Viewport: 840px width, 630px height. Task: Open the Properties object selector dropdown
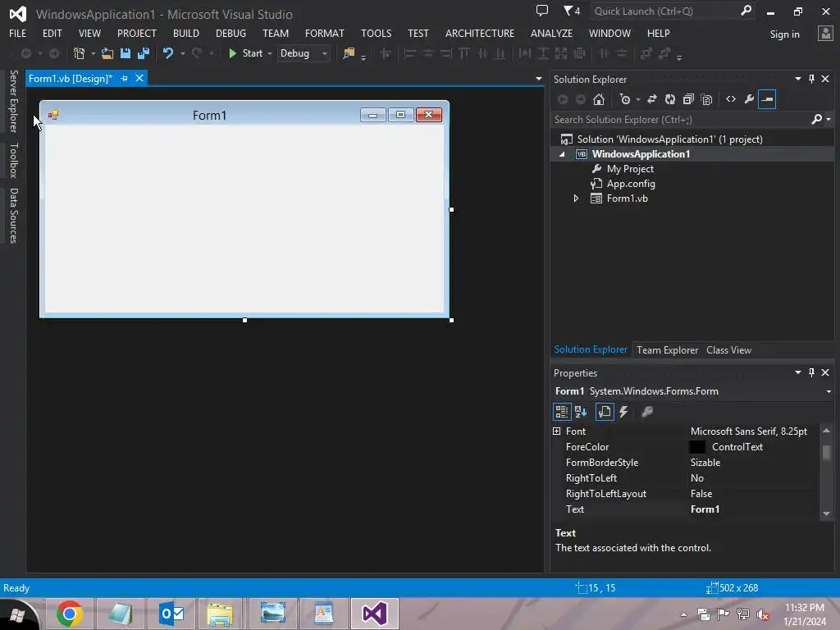(x=829, y=391)
